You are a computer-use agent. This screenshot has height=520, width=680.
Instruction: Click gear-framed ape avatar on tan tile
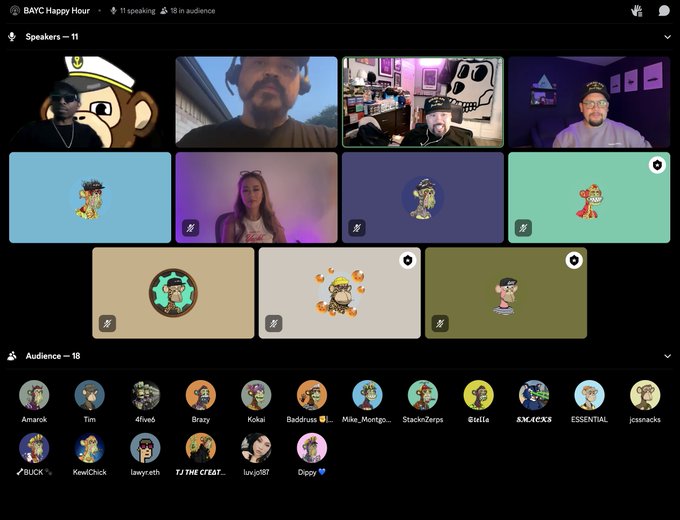click(x=173, y=293)
